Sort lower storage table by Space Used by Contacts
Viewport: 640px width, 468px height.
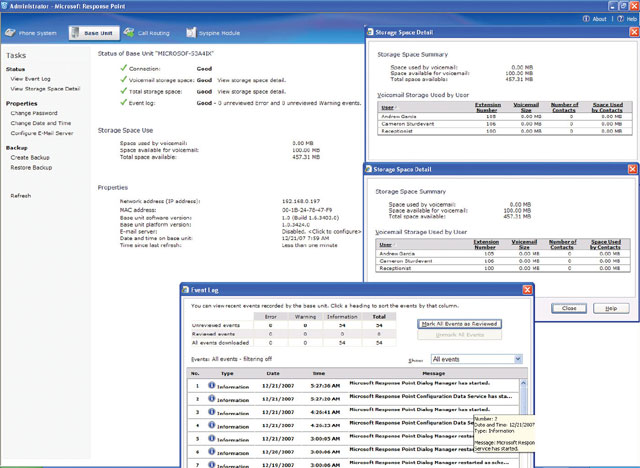[x=606, y=244]
